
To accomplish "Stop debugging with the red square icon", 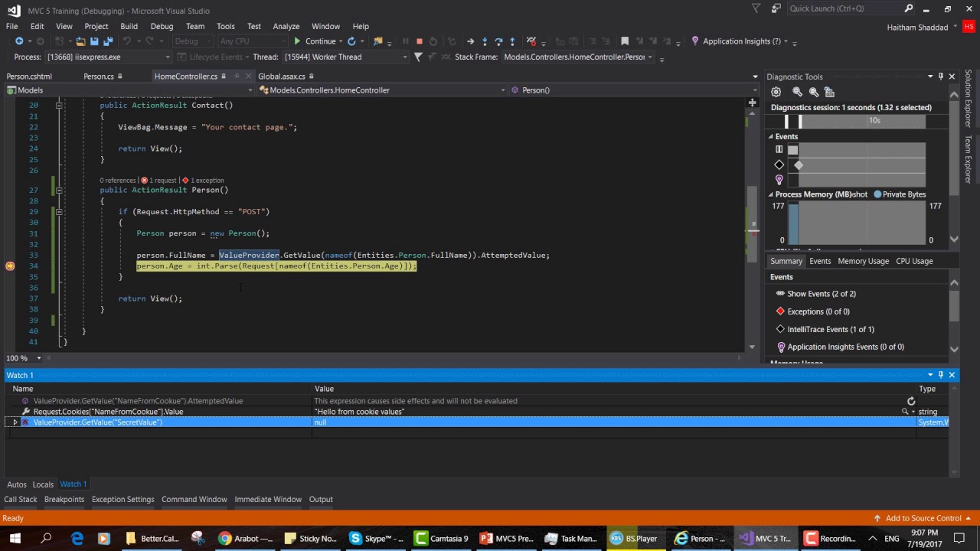I will pos(419,41).
